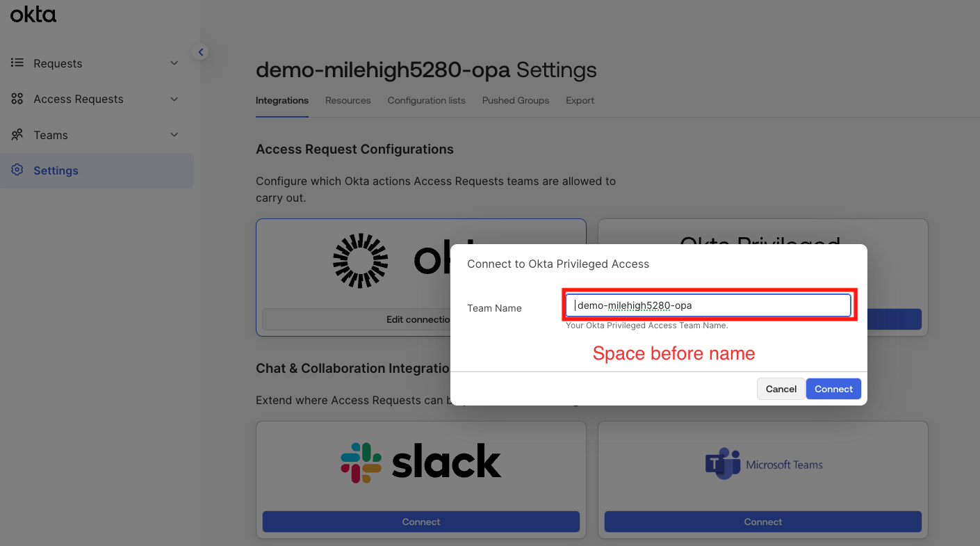Click the Team Name label
This screenshot has width=980, height=546.
pyautogui.click(x=494, y=308)
